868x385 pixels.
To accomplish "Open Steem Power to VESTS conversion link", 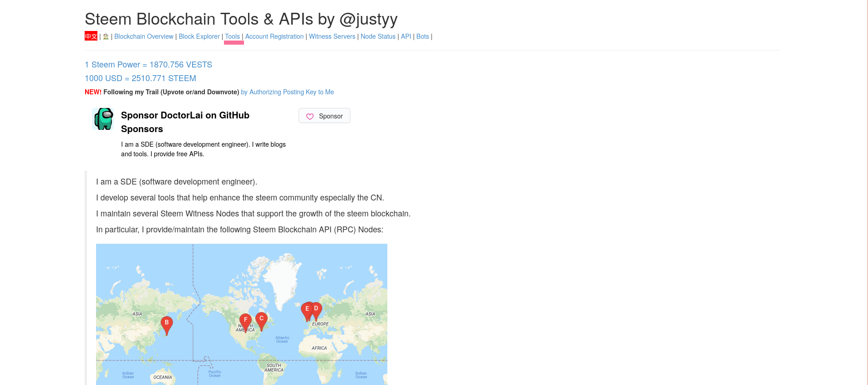I will coord(148,65).
